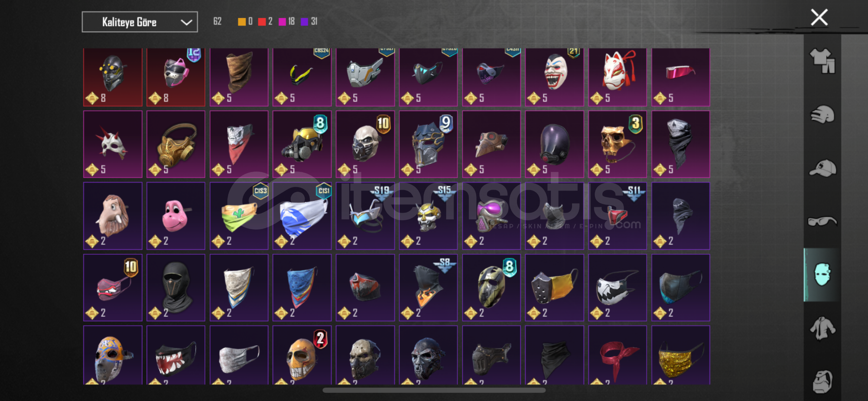Select the black ninja balaclava mask
Image resolution: width=868 pixels, height=401 pixels.
[x=176, y=287]
